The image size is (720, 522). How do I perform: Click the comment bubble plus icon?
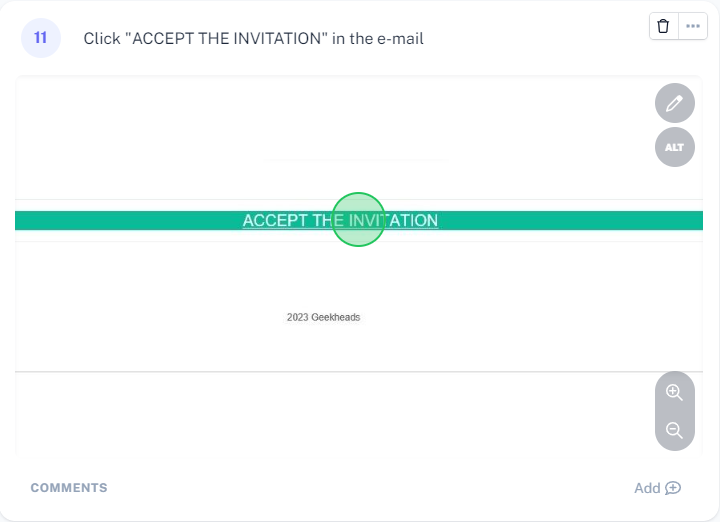(673, 488)
